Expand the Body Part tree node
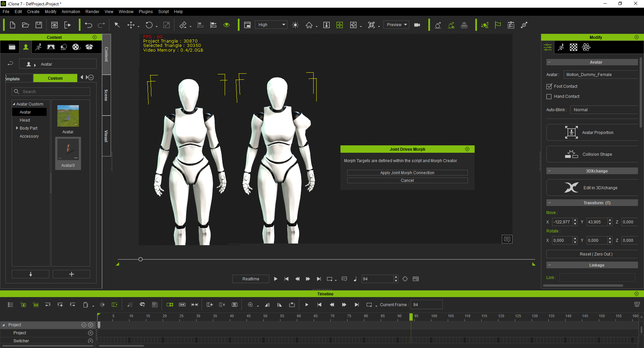This screenshot has width=644, height=348. click(17, 128)
